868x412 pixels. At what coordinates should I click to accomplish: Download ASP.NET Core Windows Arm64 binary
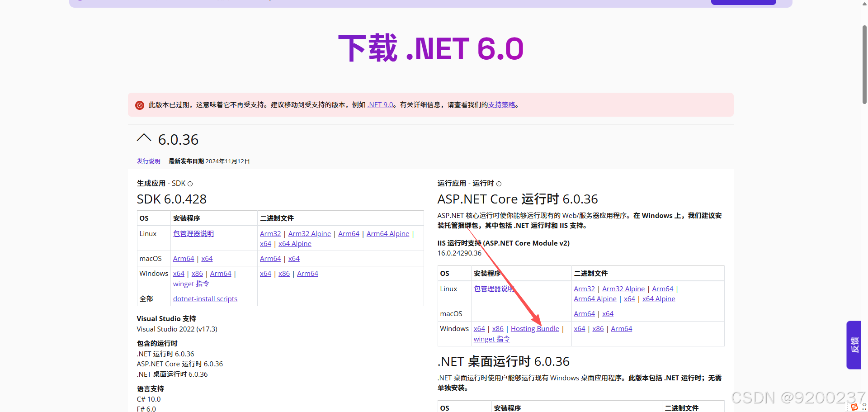pyautogui.click(x=621, y=328)
